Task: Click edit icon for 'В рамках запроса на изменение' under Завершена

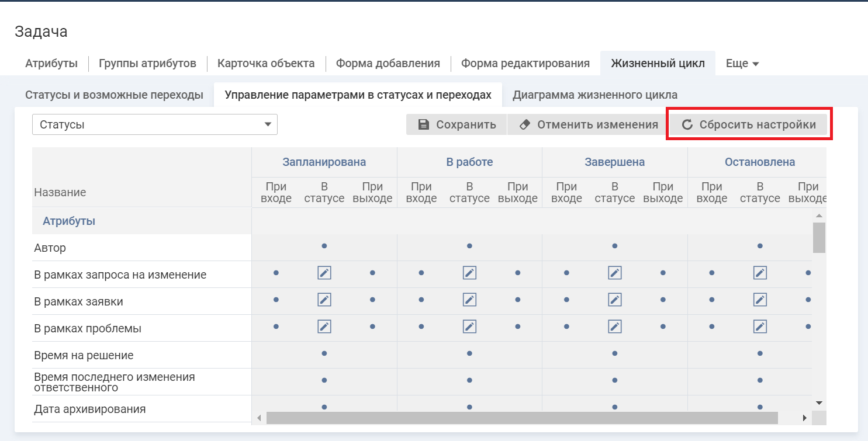Action: pos(614,273)
